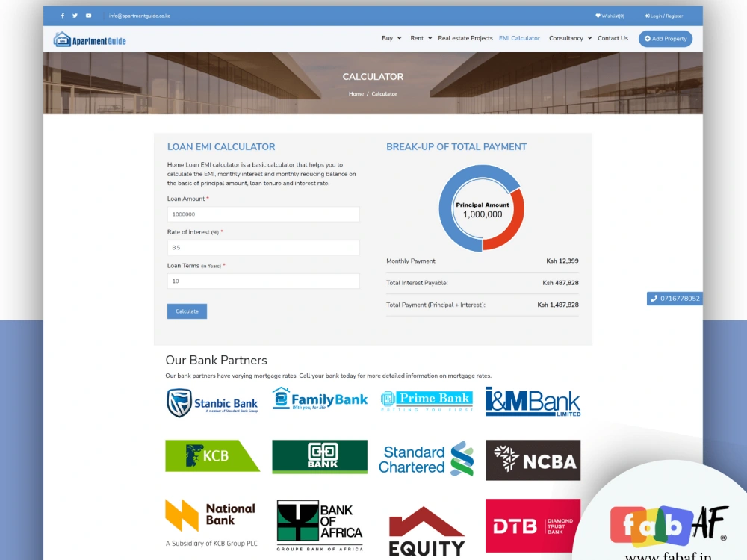
Task: Click the NCBA logo
Action: [533, 460]
